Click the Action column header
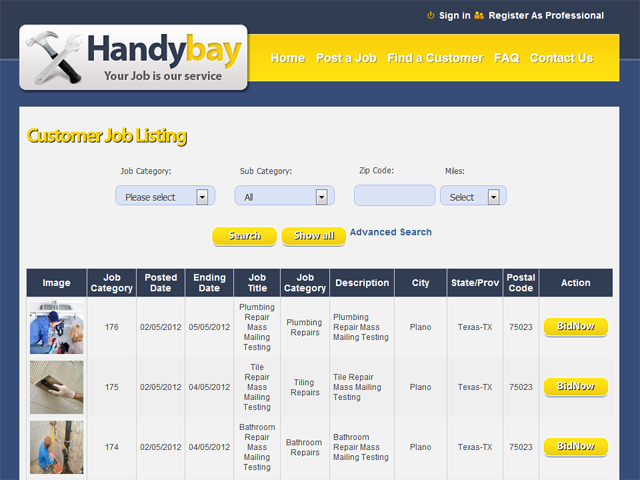640x480 pixels. [x=576, y=282]
